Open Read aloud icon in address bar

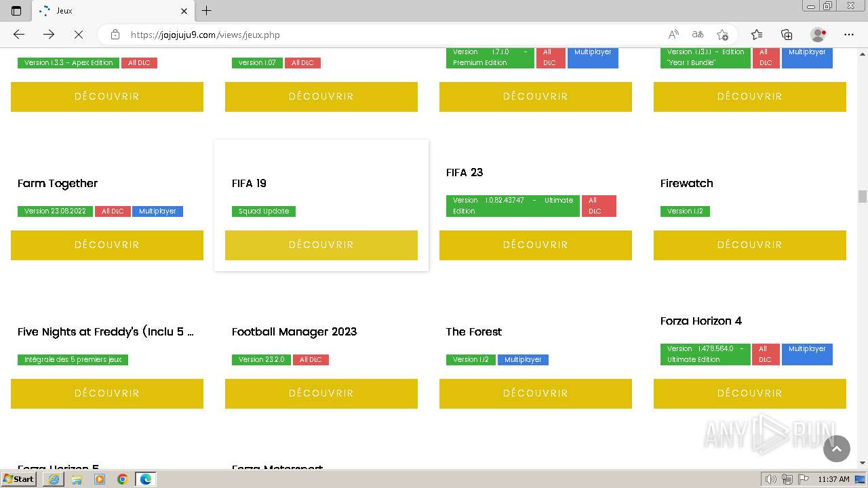673,35
